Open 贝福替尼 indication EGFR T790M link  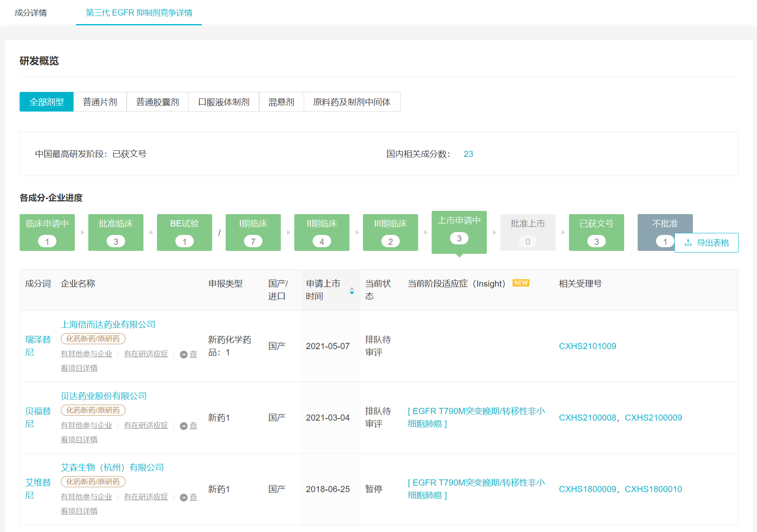(x=476, y=418)
